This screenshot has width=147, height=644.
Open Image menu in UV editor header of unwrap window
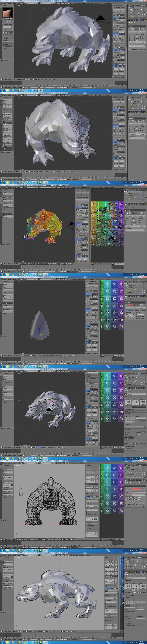pyautogui.click(x=105, y=264)
